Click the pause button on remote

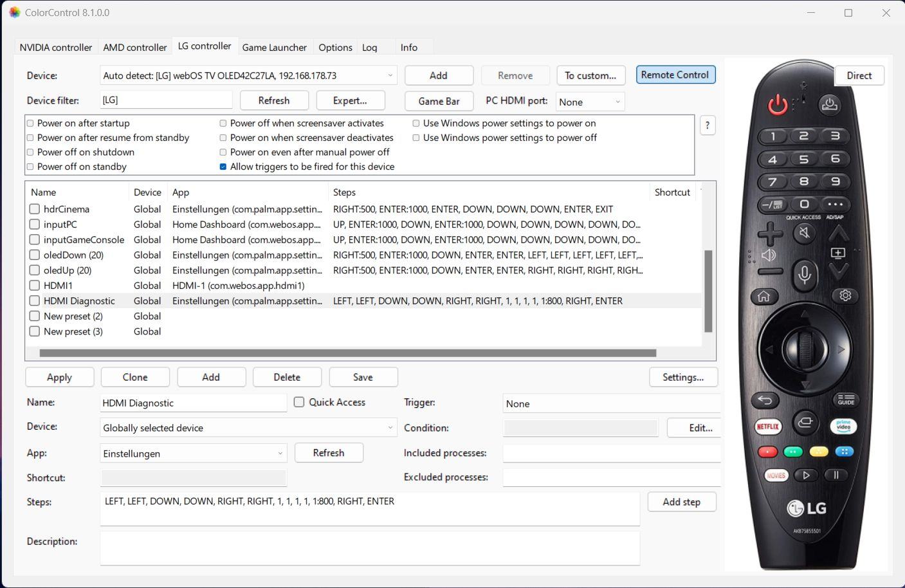point(836,475)
